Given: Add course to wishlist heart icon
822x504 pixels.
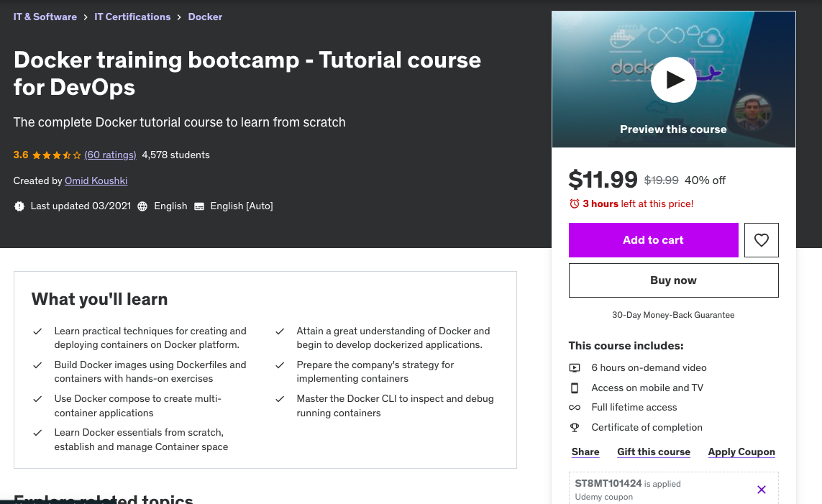Looking at the screenshot, I should pyautogui.click(x=762, y=240).
